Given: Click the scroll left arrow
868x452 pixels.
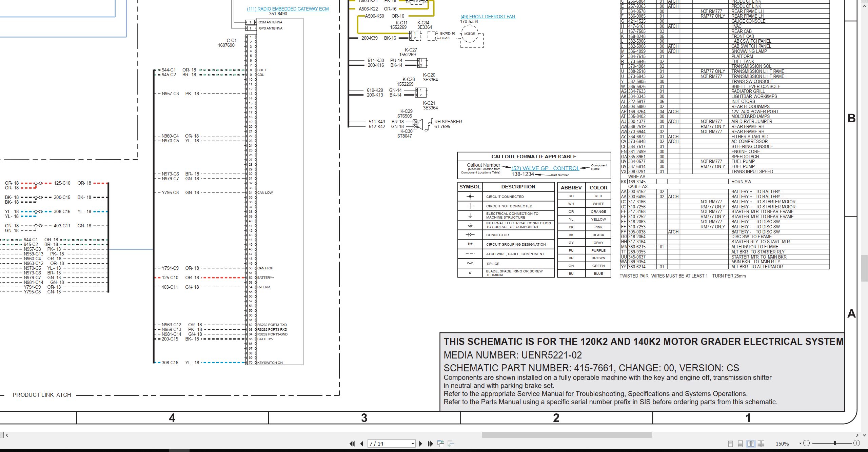Looking at the screenshot, I should click(7, 435).
